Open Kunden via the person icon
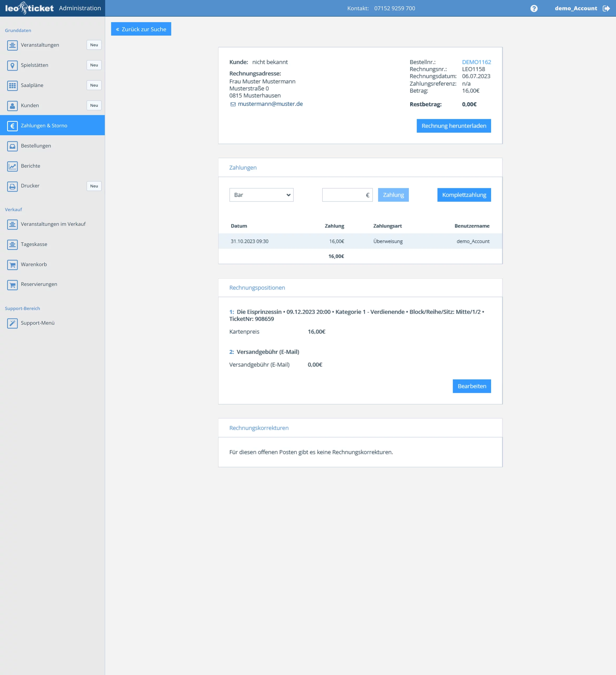 [x=12, y=105]
